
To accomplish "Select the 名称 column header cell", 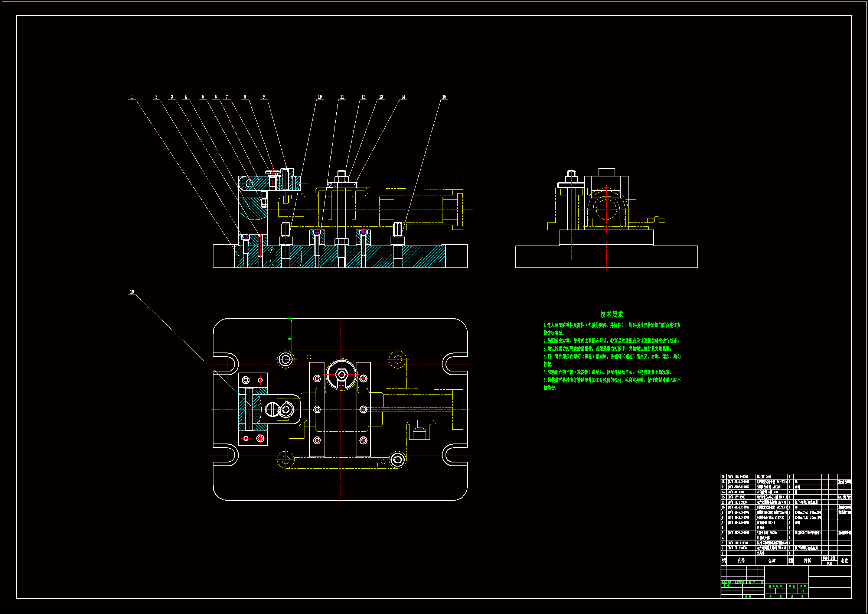I will (771, 561).
